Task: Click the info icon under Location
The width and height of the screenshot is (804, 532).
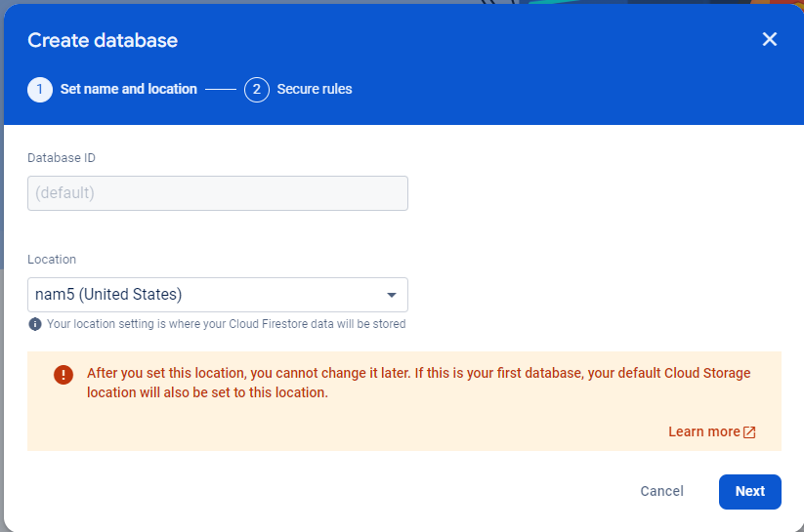Action: pos(35,324)
